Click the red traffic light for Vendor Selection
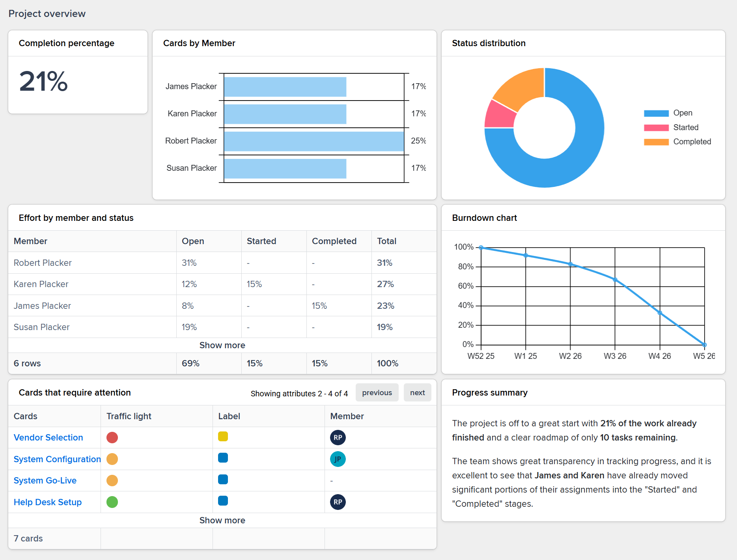The width and height of the screenshot is (737, 560). click(x=112, y=437)
